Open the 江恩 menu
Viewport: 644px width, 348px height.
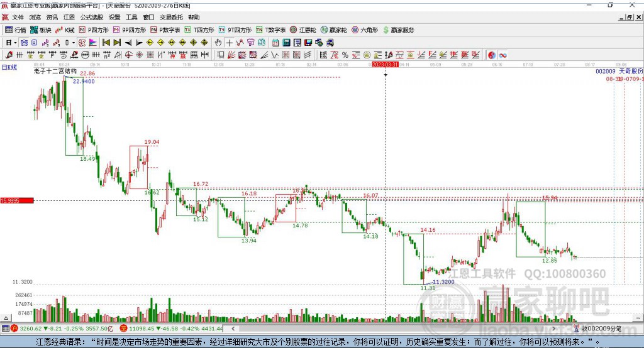click(69, 17)
